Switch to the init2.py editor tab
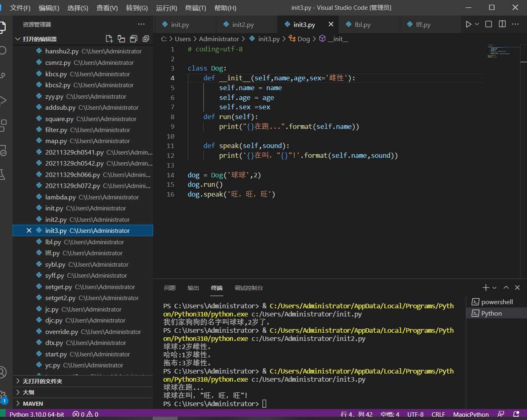527x420 pixels. tap(242, 24)
